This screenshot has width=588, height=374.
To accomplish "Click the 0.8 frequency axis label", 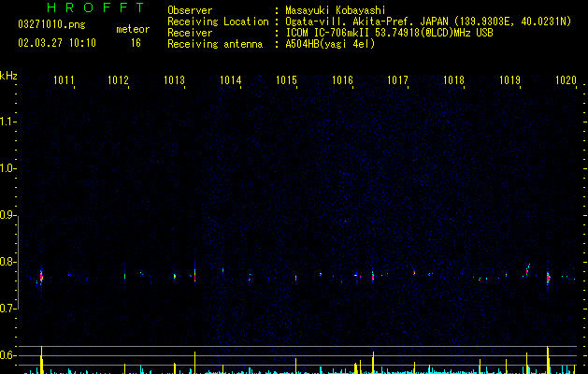I will [7, 262].
